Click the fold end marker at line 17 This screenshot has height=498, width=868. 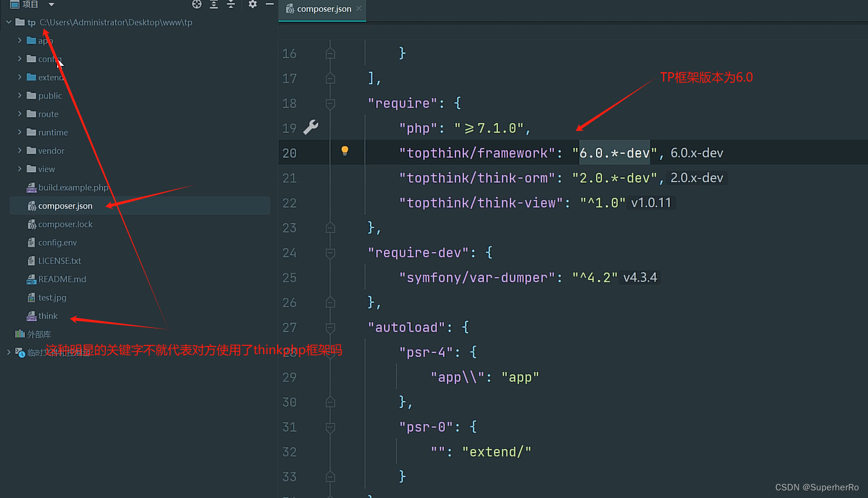[x=330, y=79]
